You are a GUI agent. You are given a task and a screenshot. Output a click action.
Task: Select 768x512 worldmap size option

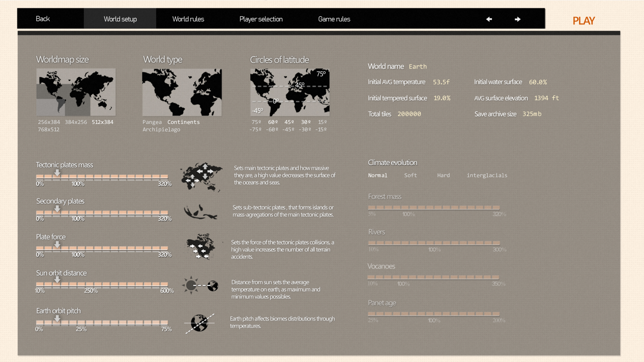[49, 129]
